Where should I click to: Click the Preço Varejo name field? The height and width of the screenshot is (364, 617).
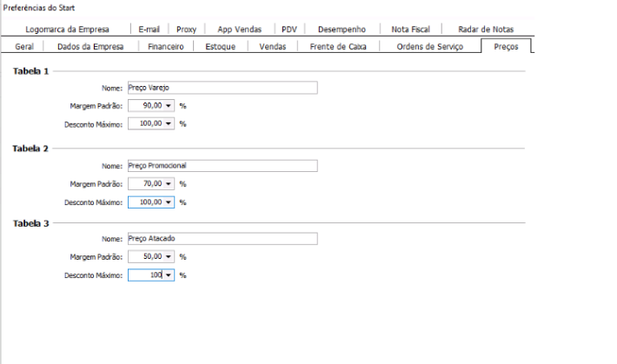(222, 88)
